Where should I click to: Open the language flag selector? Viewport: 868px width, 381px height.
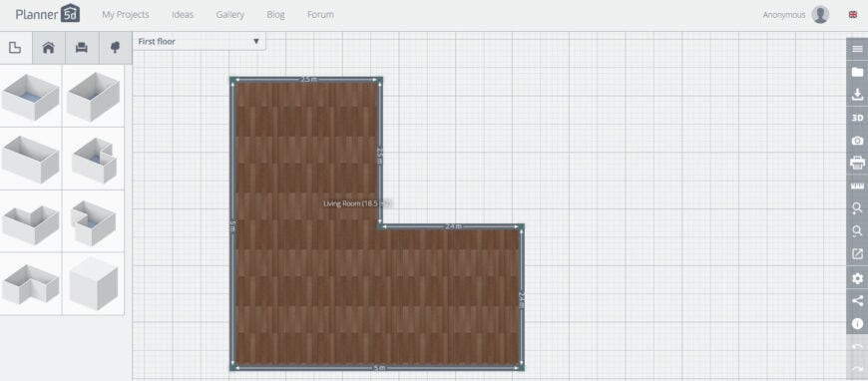pyautogui.click(x=852, y=15)
